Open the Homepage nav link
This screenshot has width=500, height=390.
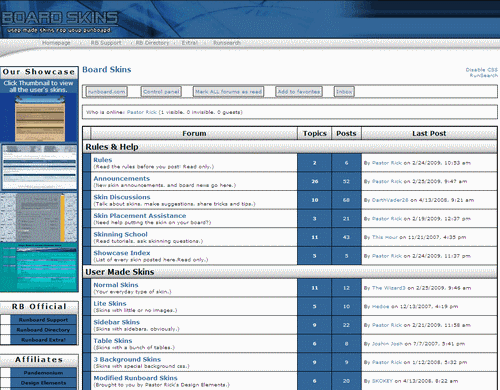coord(56,43)
